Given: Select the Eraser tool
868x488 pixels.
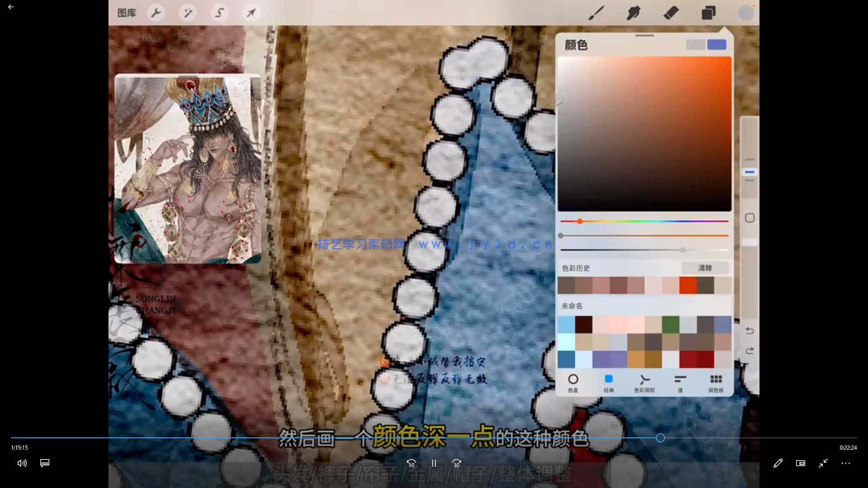Looking at the screenshot, I should pos(671,13).
